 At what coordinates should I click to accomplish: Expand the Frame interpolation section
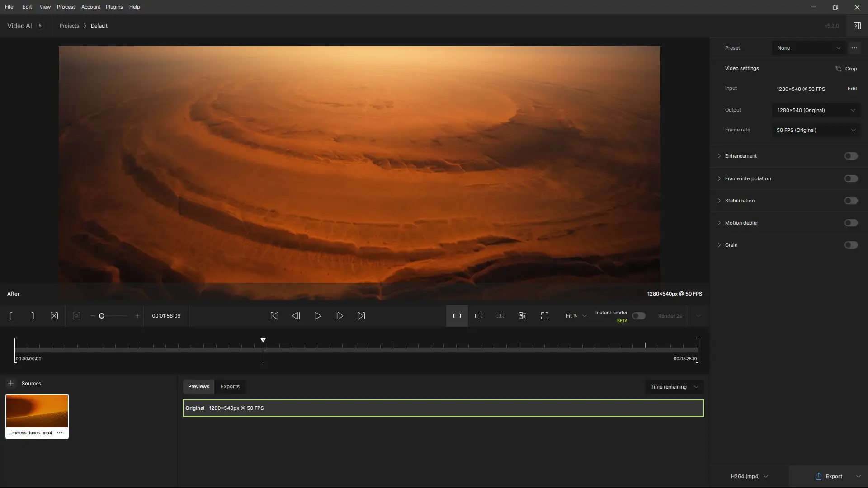coord(719,178)
